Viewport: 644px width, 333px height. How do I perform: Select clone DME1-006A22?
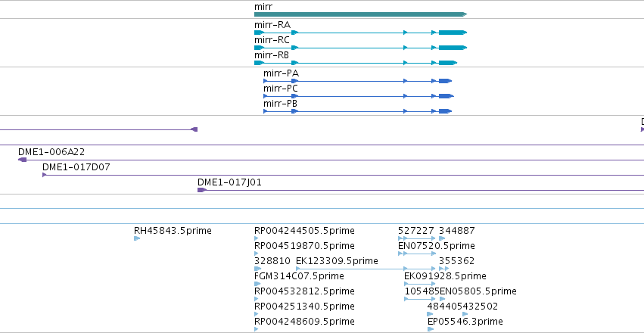tap(51, 152)
